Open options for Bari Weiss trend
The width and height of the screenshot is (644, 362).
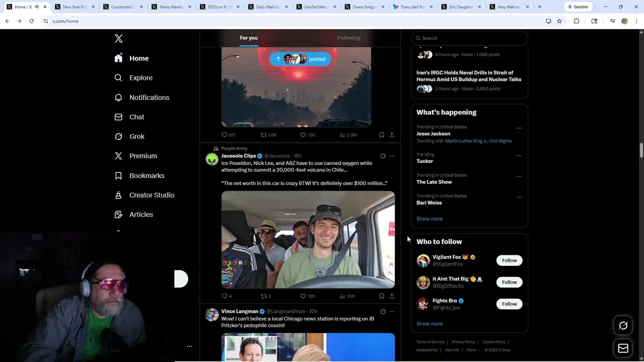(x=519, y=197)
